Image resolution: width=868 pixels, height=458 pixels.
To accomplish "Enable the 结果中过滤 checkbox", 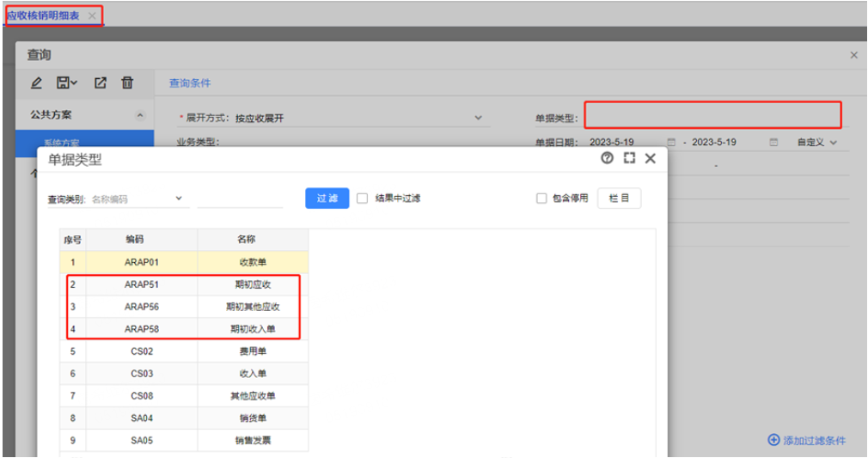I will pyautogui.click(x=362, y=198).
